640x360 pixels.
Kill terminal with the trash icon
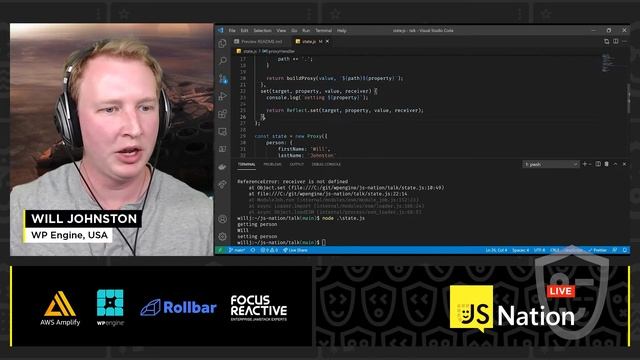pyautogui.click(x=607, y=164)
